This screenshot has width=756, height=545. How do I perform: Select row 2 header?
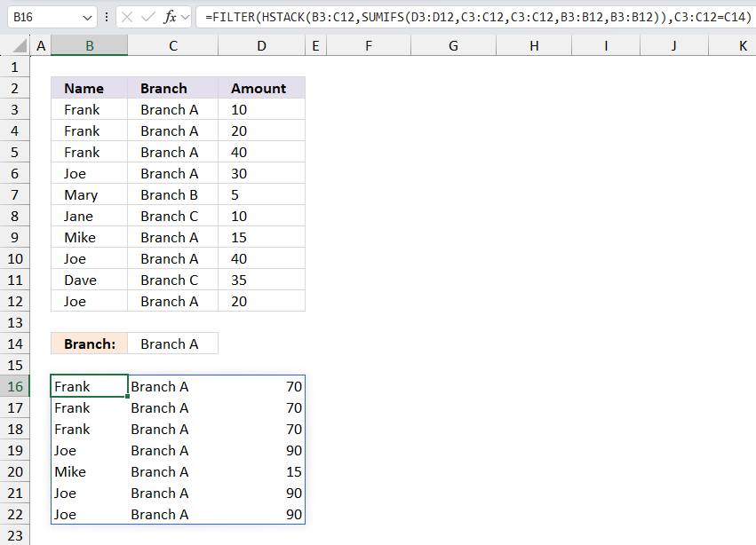pos(14,88)
